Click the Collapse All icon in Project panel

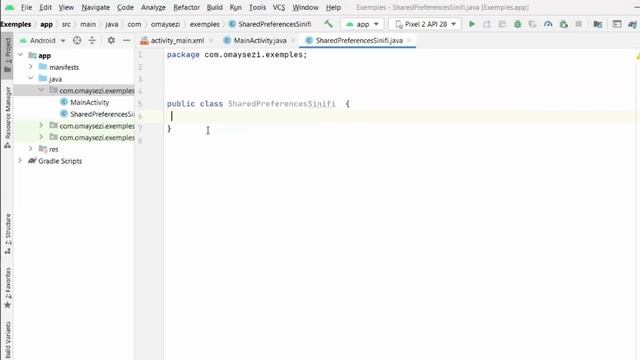(x=92, y=40)
